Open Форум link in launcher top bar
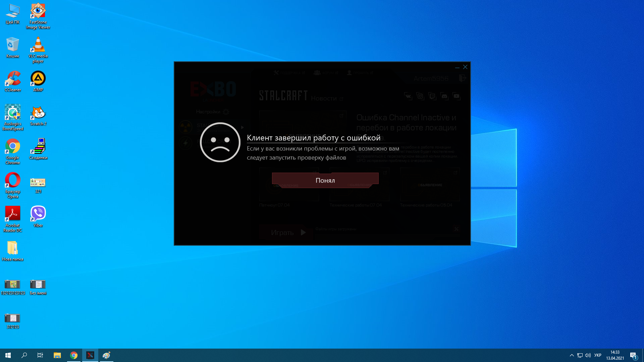This screenshot has height=362, width=644. (x=326, y=73)
